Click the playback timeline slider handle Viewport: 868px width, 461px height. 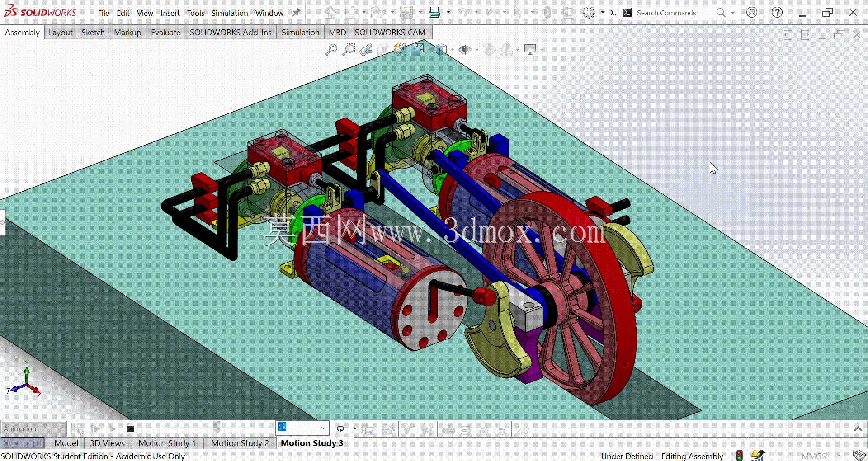point(217,428)
